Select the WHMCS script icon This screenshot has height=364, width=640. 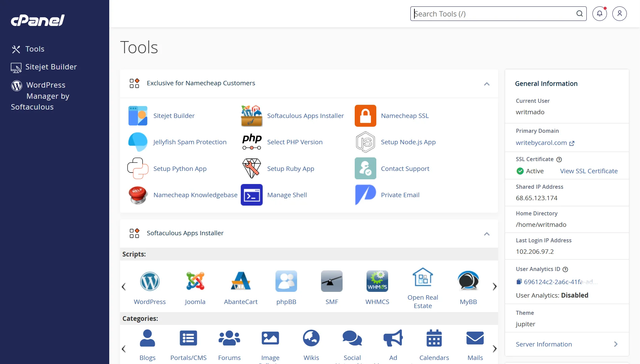pyautogui.click(x=377, y=281)
